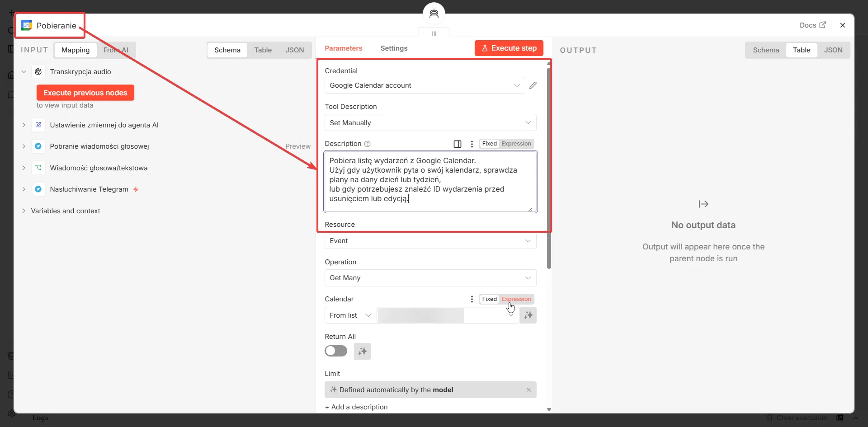Set Calendar mode to Expression

click(x=516, y=299)
